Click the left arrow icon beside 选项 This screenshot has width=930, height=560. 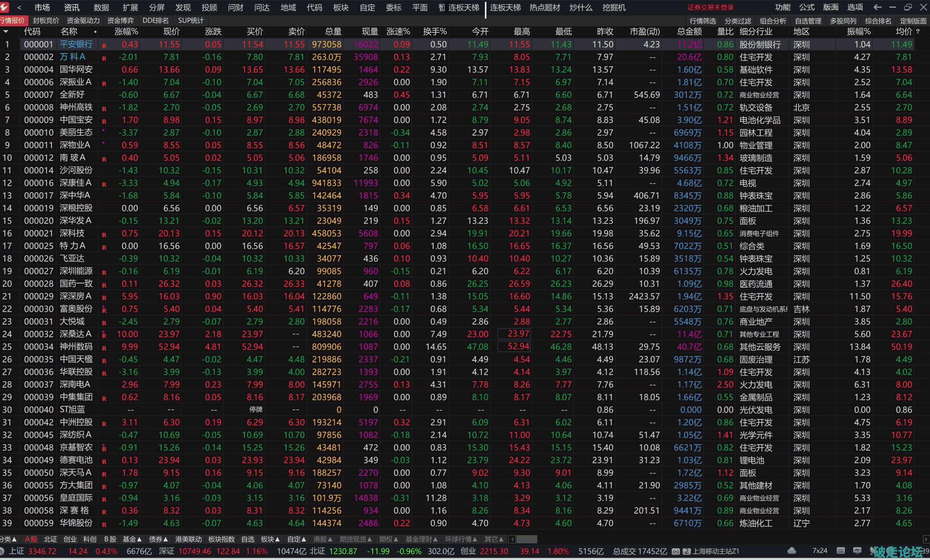pos(877,7)
